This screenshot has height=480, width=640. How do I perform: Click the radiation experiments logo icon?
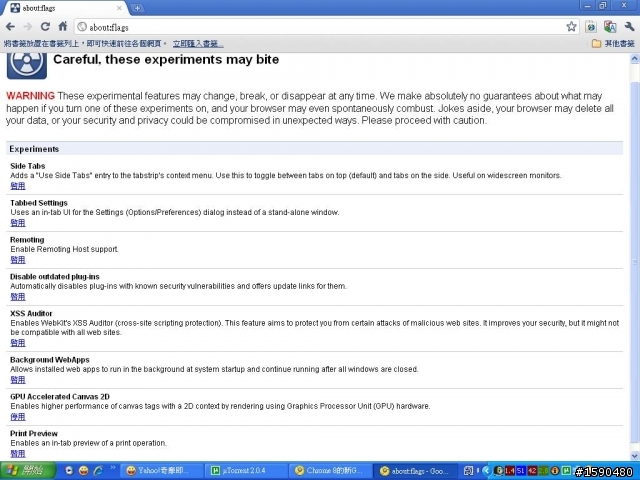coord(27,65)
